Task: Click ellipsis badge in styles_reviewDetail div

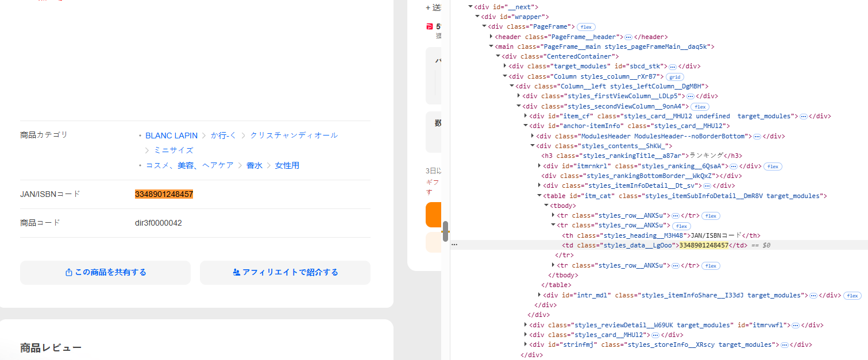Action: click(x=796, y=325)
